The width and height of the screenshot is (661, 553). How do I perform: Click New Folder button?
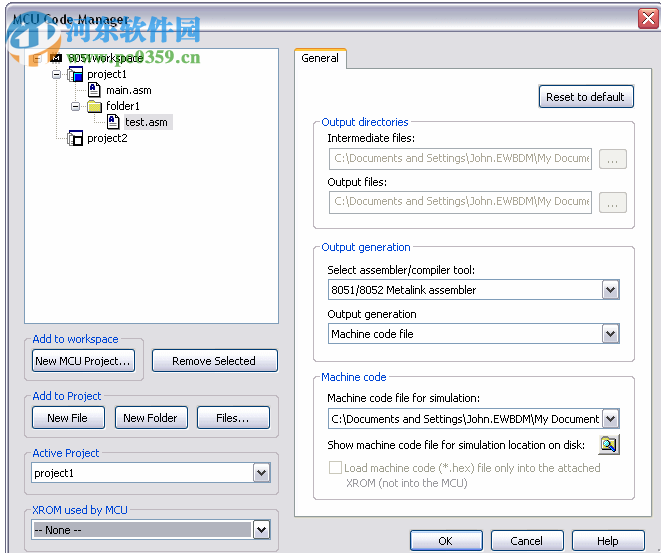(151, 418)
